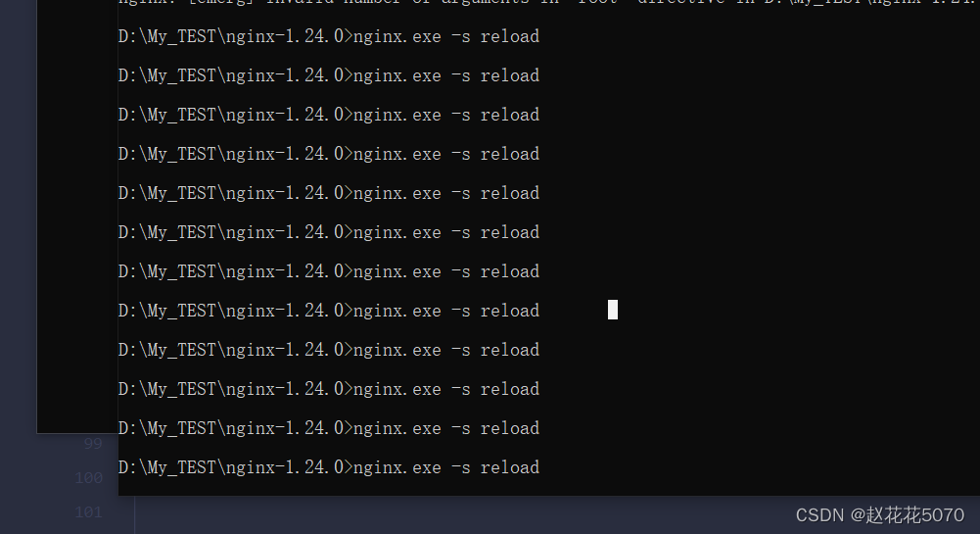
Task: Click line number 101 in editor gutter
Action: [89, 512]
